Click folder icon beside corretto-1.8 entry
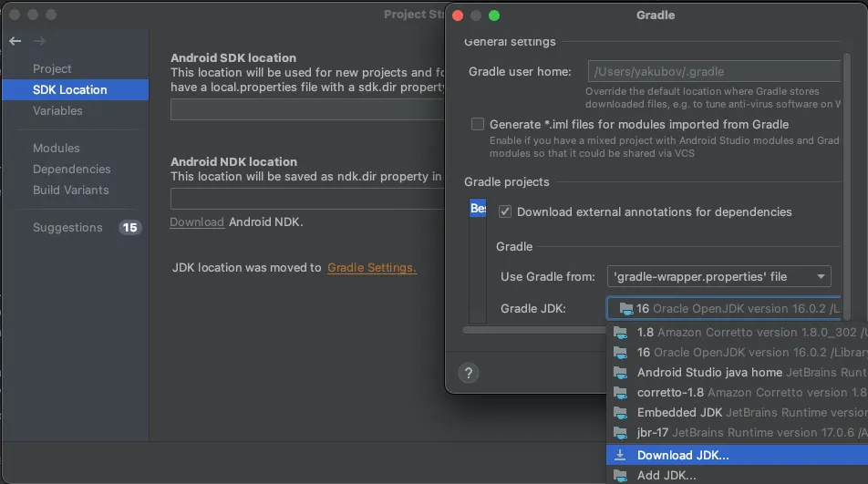 [x=621, y=393]
